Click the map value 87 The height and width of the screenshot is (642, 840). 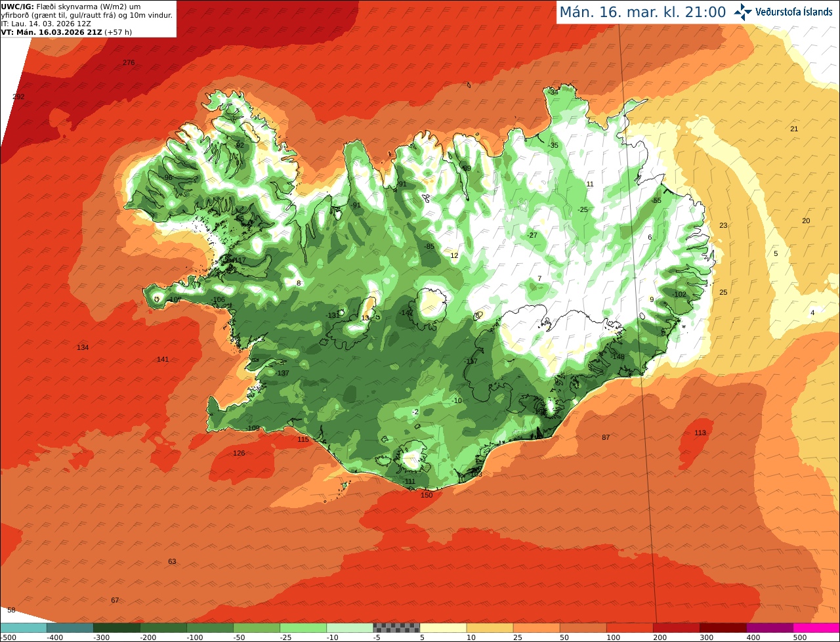tap(606, 437)
